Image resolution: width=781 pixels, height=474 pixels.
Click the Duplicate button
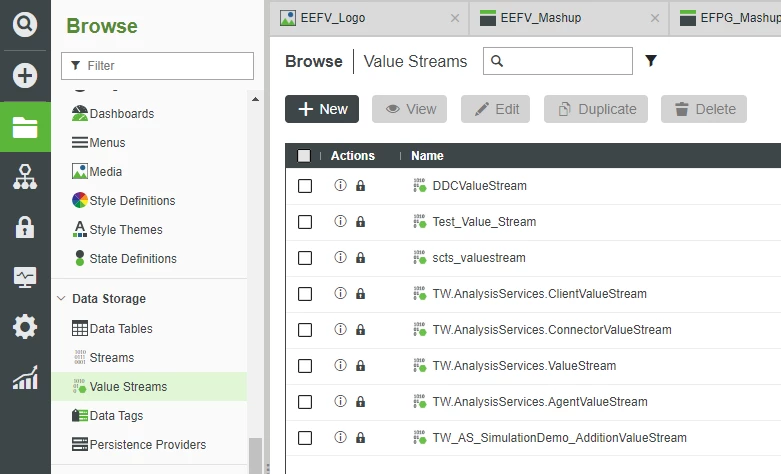[x=596, y=109]
